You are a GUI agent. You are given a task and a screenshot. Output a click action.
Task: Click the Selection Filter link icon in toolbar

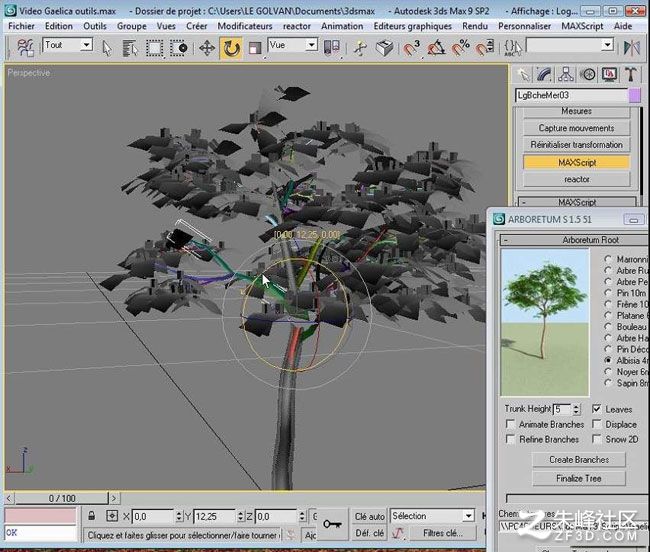coord(25,48)
